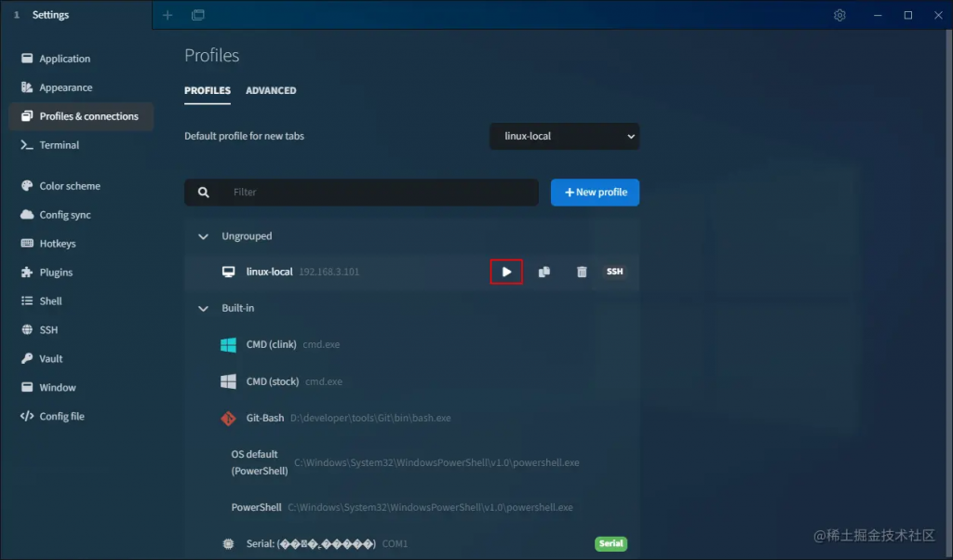Viewport: 953px width, 560px height.
Task: Select the Serial COM1 profile row
Action: [x=412, y=543]
